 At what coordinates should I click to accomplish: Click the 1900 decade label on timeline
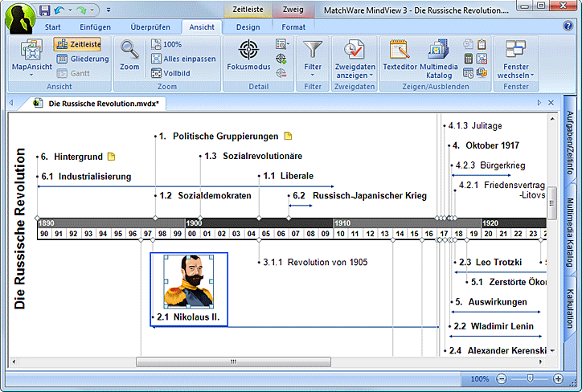point(194,223)
